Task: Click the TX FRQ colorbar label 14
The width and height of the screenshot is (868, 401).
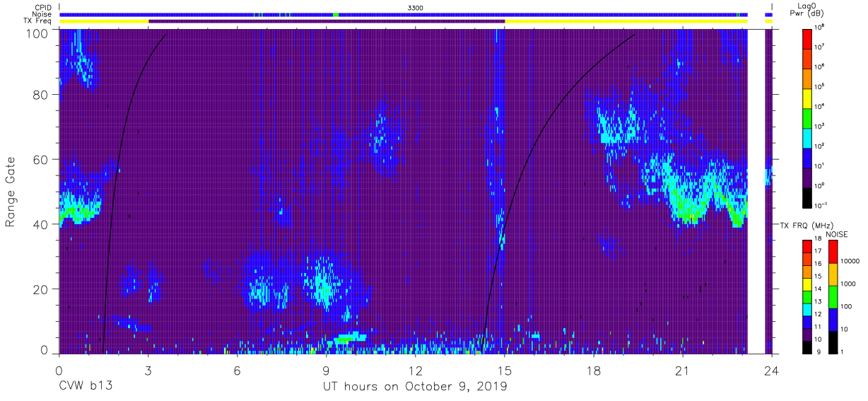Action: (819, 289)
